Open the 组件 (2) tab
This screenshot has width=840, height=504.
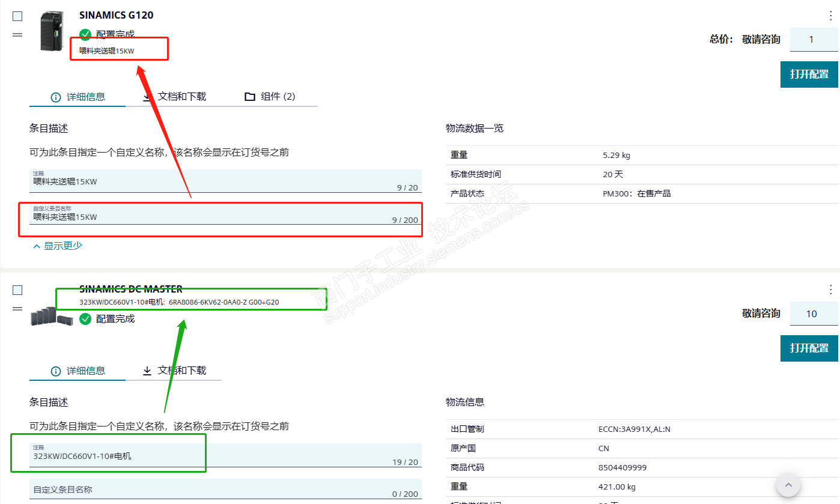pyautogui.click(x=270, y=97)
